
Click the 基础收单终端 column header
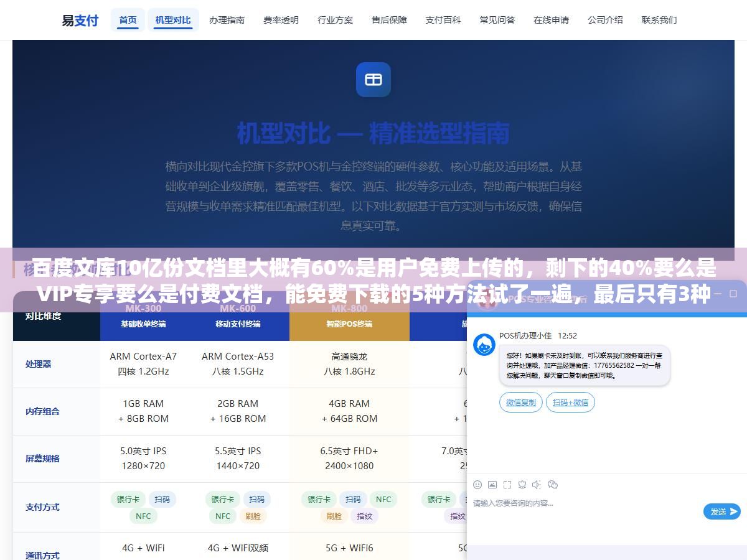143,317
